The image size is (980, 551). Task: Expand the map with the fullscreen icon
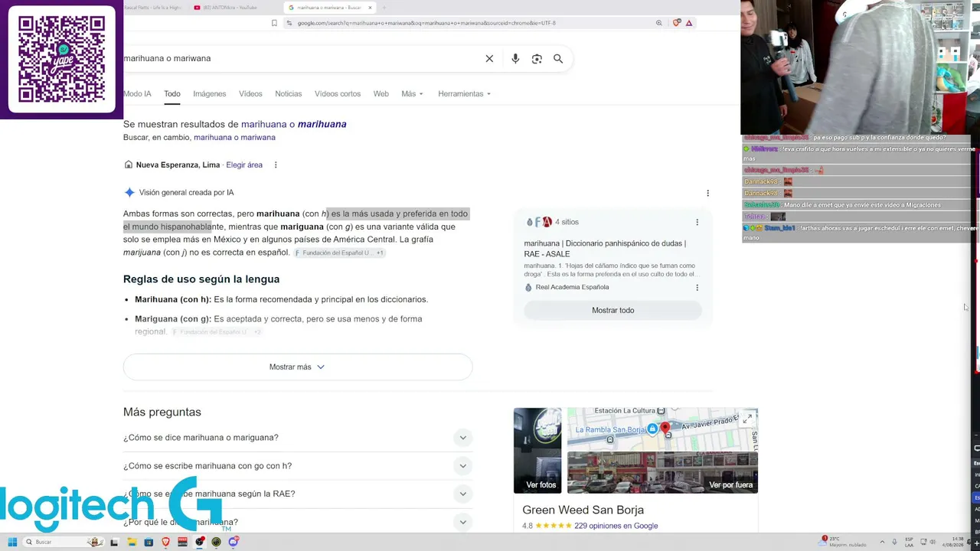[747, 419]
